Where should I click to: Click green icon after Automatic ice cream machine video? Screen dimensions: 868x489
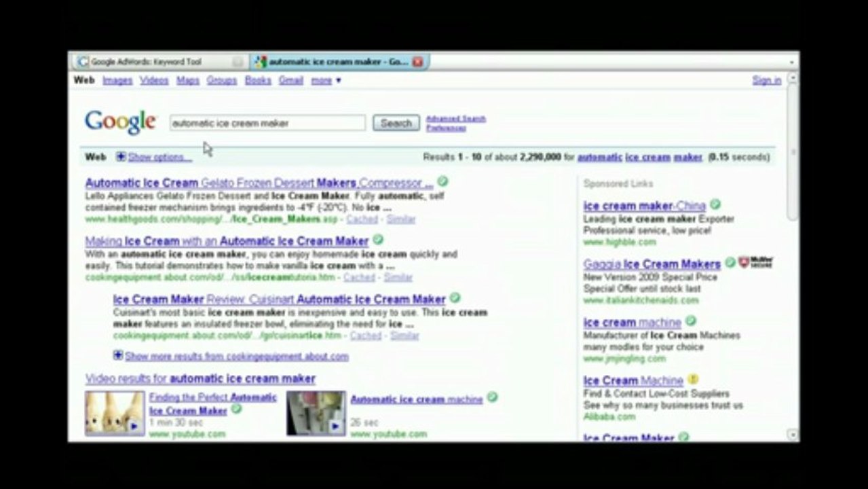coord(492,397)
